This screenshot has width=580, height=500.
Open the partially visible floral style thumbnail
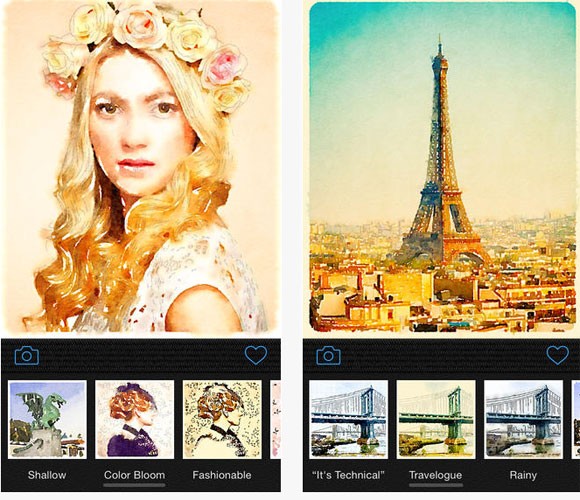point(276,419)
